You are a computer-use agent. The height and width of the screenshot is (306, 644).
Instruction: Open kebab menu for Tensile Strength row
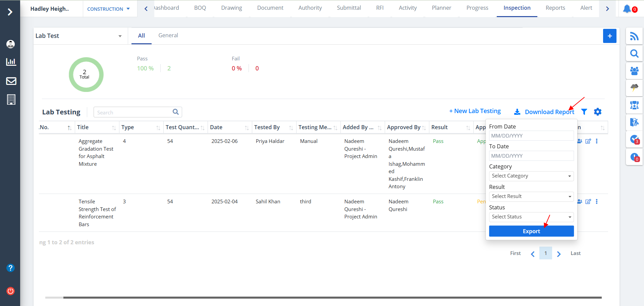(596, 202)
